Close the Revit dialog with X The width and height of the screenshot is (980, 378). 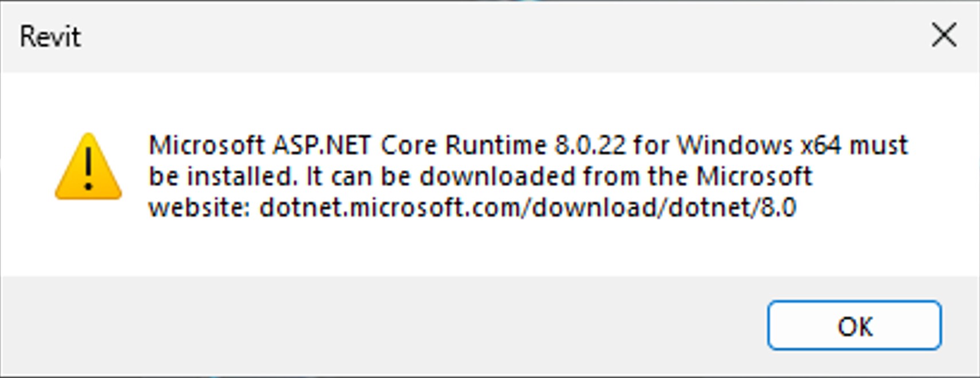[943, 36]
